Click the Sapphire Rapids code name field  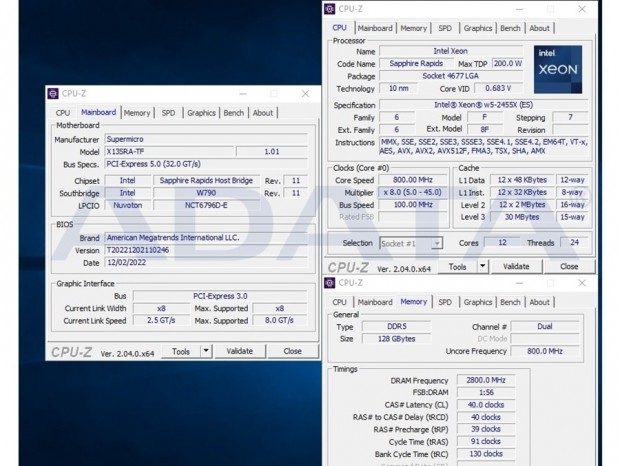(416, 64)
